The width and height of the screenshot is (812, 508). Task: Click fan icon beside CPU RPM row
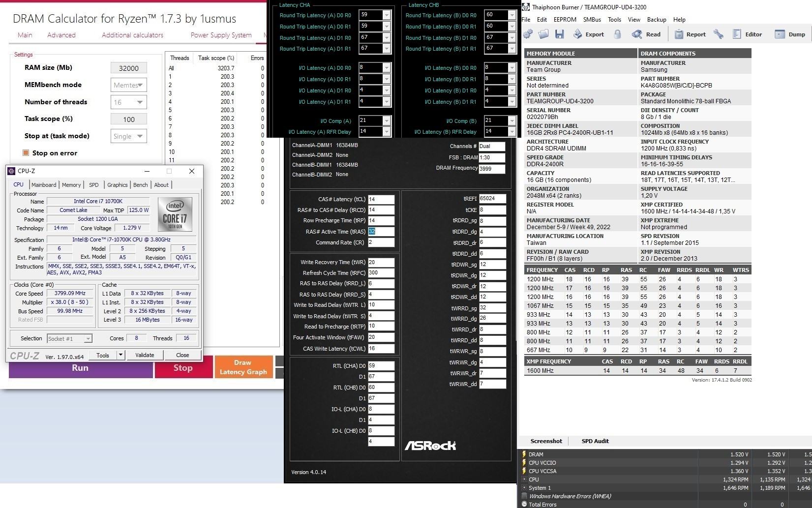click(524, 479)
